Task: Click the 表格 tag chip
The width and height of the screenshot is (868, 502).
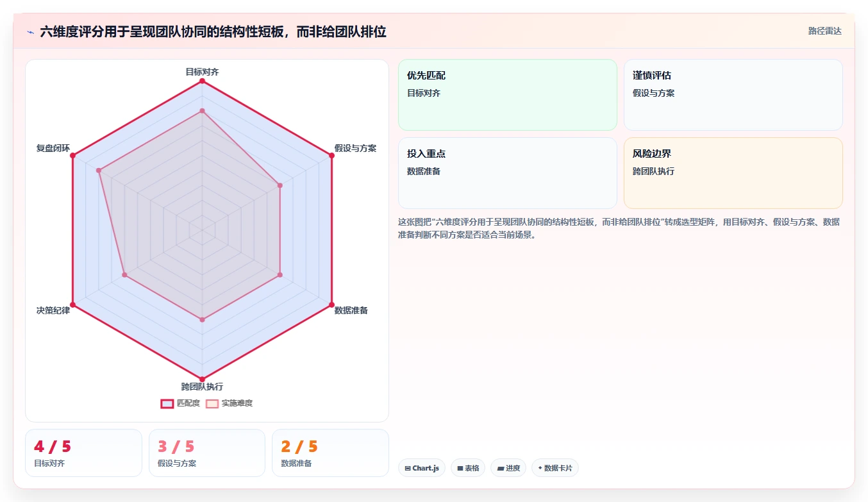Action: (x=468, y=468)
